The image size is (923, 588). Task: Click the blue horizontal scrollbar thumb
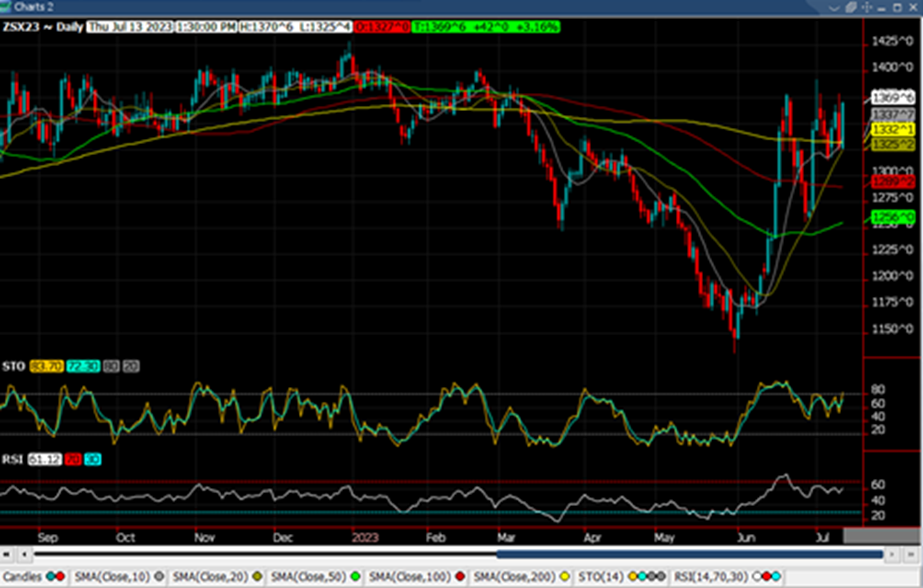690,554
